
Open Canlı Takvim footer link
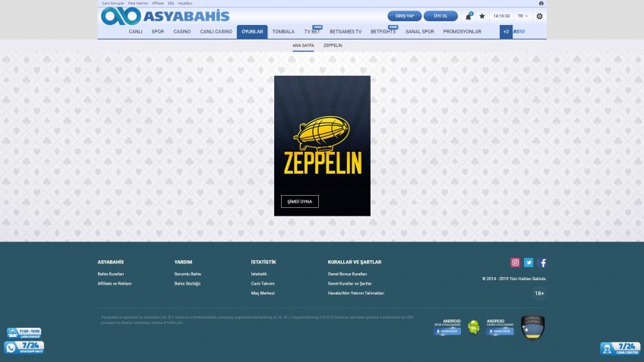pos(263,284)
